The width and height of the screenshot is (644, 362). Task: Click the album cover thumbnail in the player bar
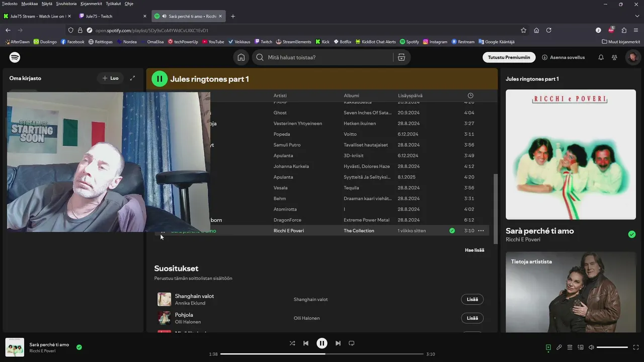point(15,347)
